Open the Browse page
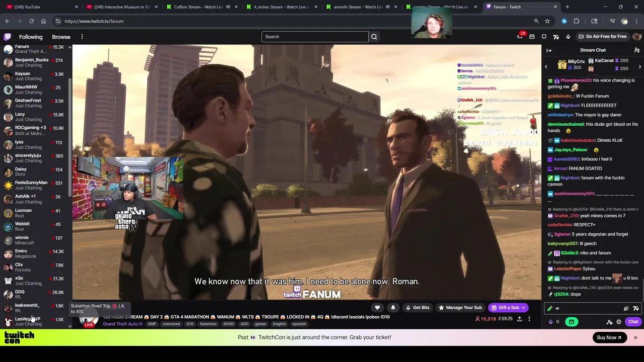The image size is (644, 362). (61, 37)
